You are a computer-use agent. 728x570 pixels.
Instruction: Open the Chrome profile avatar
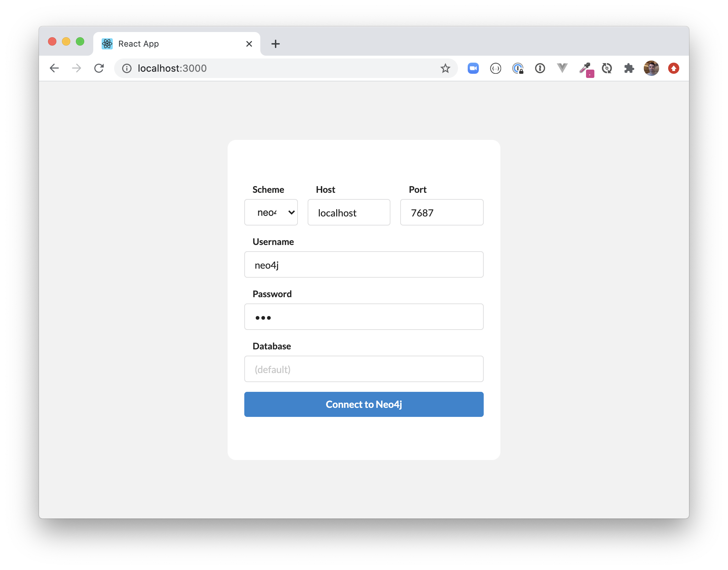pyautogui.click(x=651, y=68)
